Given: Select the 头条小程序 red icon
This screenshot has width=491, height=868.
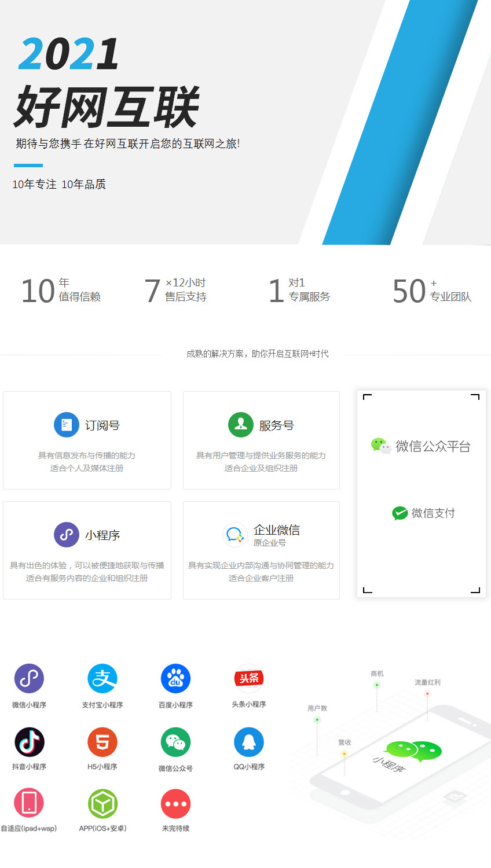Looking at the screenshot, I should click(x=249, y=678).
